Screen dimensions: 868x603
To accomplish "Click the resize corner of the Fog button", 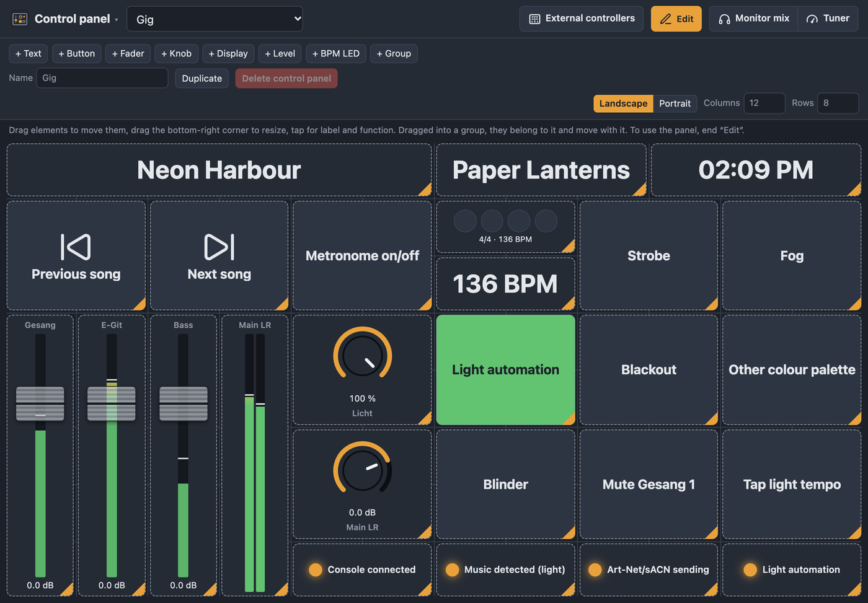I will coord(855,304).
